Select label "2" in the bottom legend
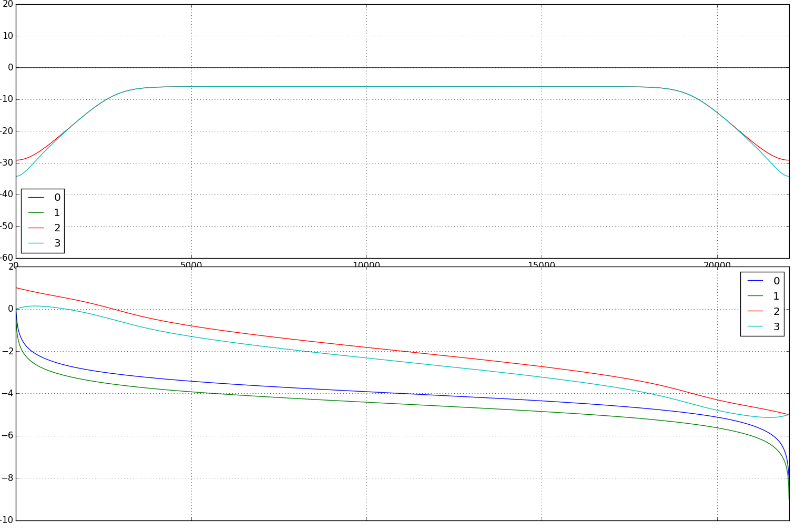The height and width of the screenshot is (532, 795). [777, 312]
